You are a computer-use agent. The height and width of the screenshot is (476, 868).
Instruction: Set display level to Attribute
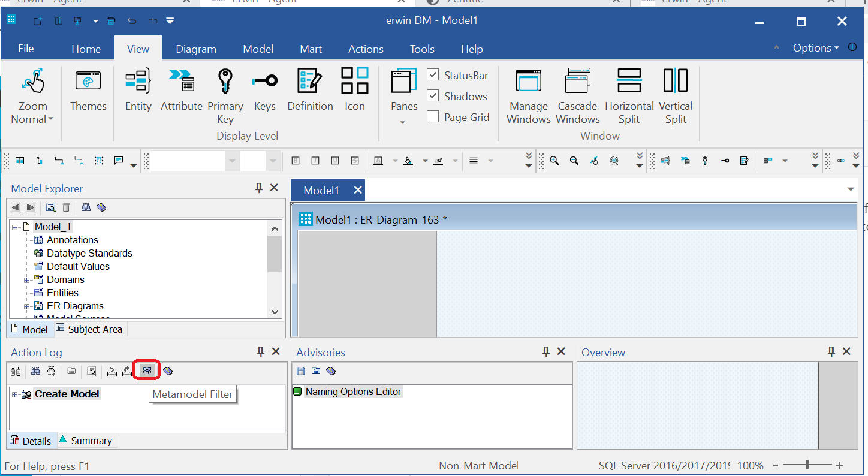pos(182,90)
